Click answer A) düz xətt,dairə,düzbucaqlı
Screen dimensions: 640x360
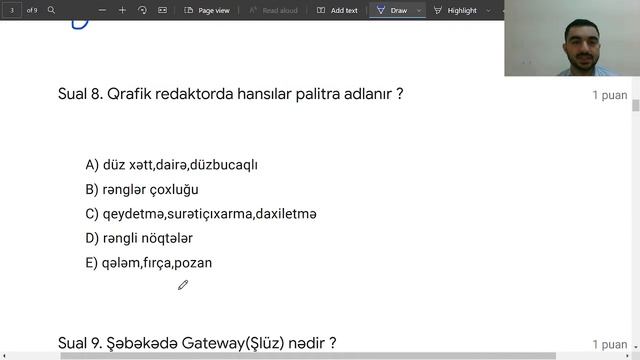(x=171, y=165)
